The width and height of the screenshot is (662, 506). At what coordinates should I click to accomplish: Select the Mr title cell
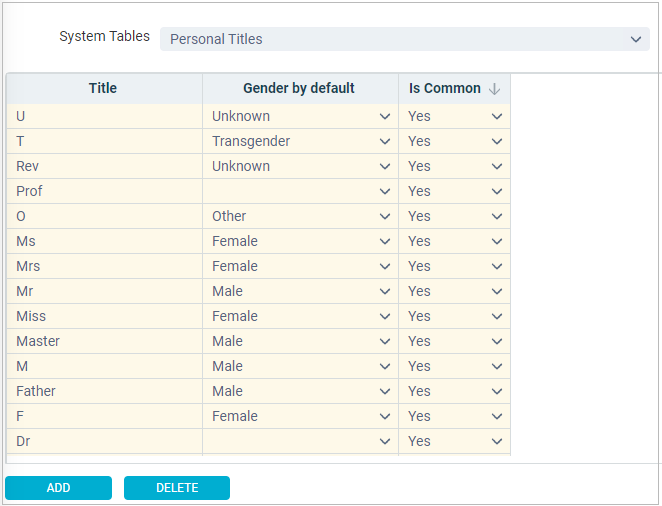pyautogui.click(x=104, y=291)
